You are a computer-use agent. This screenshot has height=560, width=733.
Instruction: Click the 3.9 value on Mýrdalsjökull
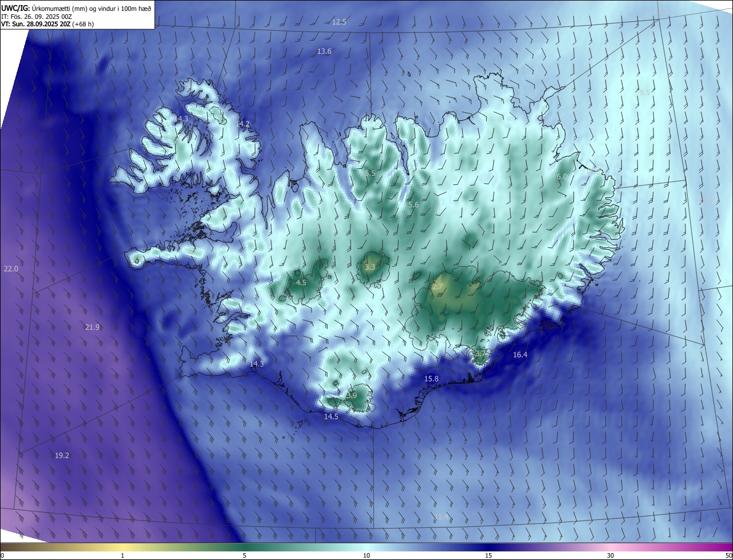click(x=352, y=396)
